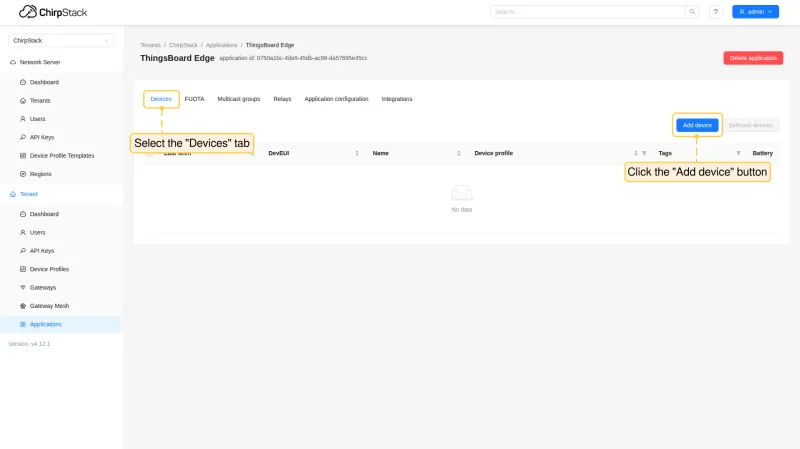This screenshot has width=800, height=449.
Task: Click the Version v4.12.1 text
Action: [x=29, y=344]
